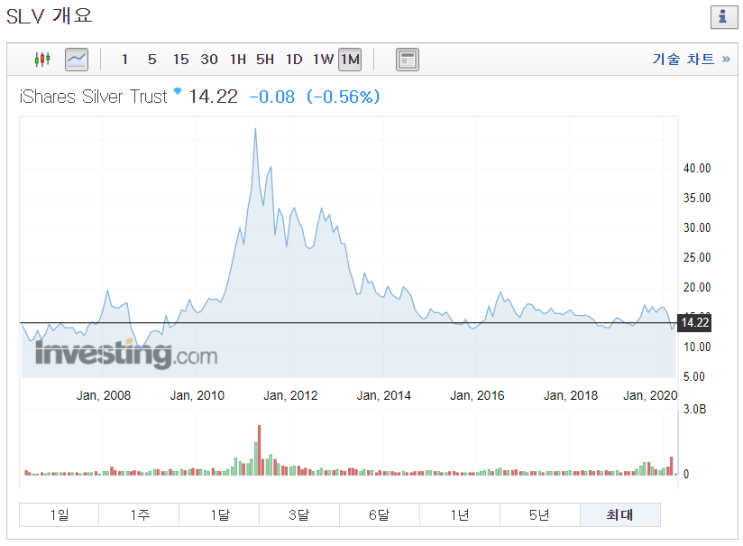Click the 25.00 price axis label
The height and width of the screenshot is (546, 743).
coord(697,257)
